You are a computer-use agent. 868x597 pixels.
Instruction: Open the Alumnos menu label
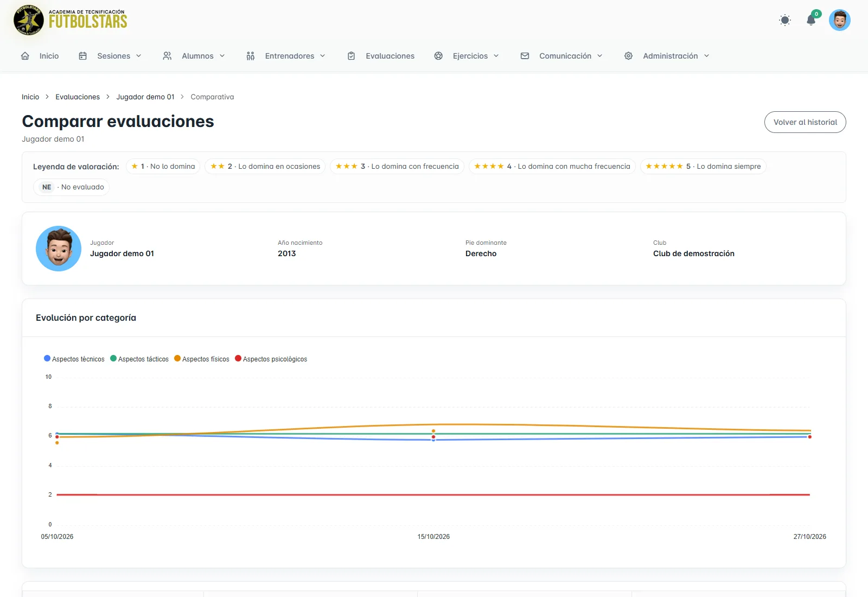click(x=197, y=56)
